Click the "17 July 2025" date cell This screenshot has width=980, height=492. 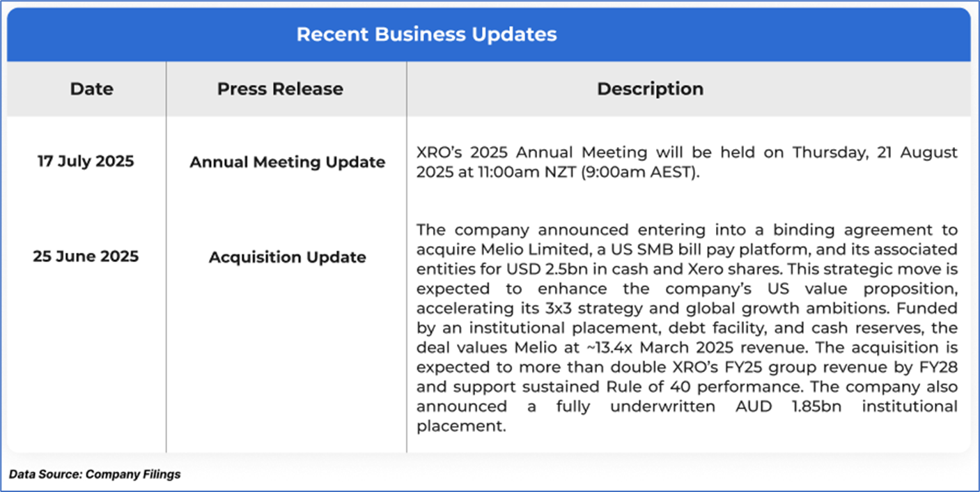[86, 162]
